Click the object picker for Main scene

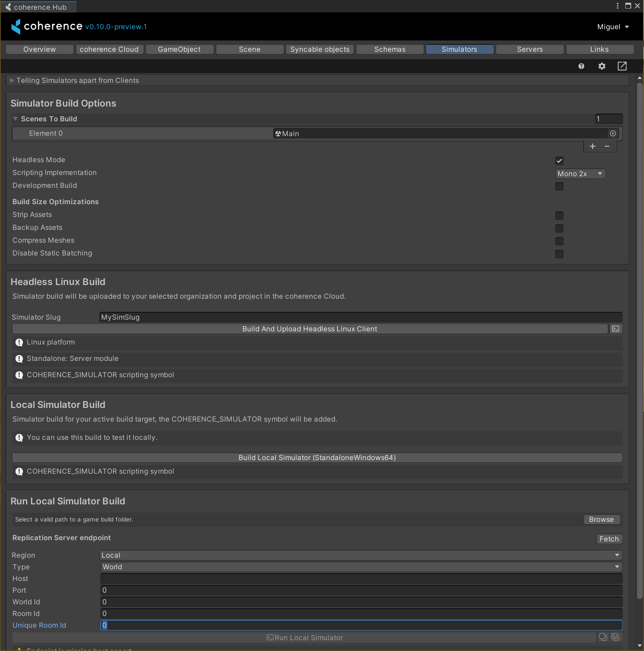pos(613,133)
